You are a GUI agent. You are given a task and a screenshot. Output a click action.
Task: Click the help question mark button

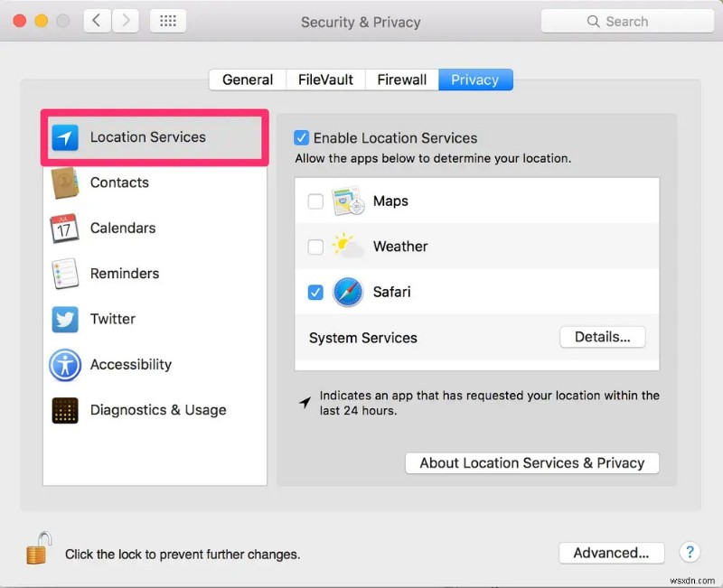[x=690, y=553]
